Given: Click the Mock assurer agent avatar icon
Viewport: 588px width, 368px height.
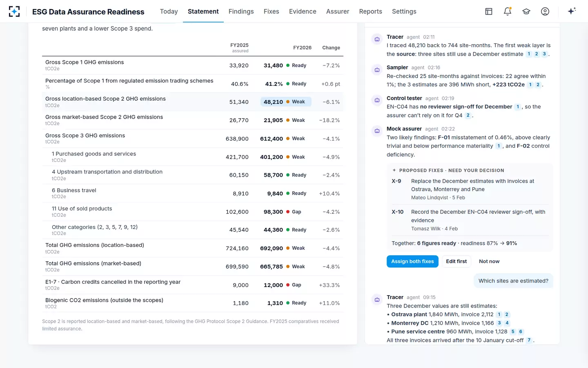Looking at the screenshot, I should (x=377, y=131).
